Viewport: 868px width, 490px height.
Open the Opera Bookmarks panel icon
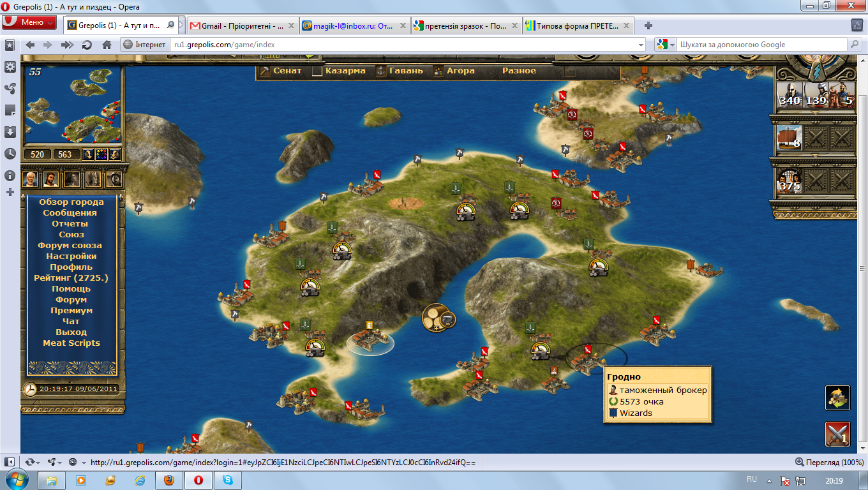click(10, 45)
